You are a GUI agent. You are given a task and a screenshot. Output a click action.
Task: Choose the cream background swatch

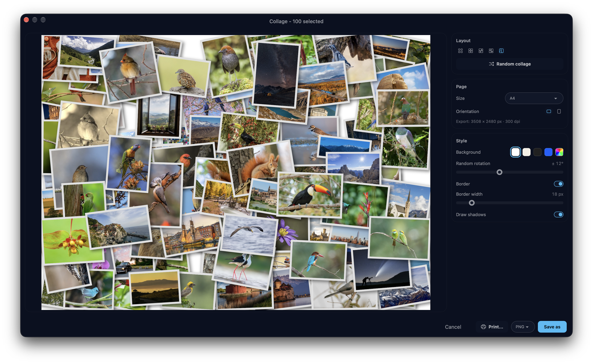pos(527,152)
